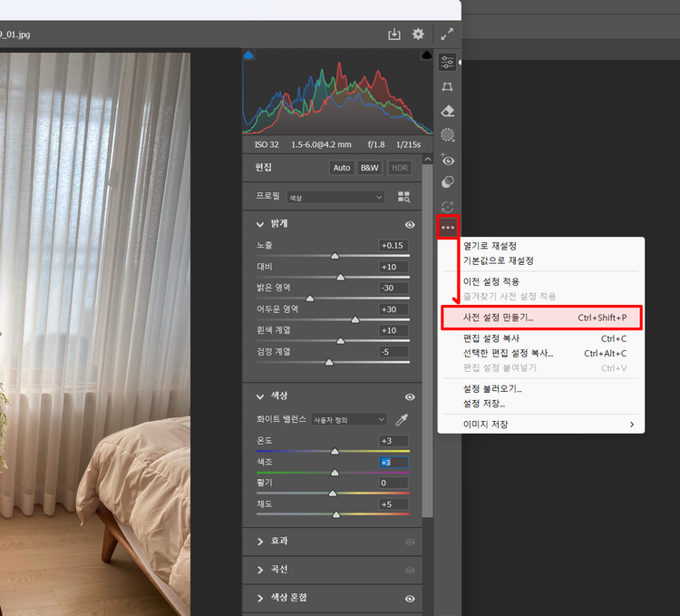Click the bedroom photo preview
Screen dimensions: 680x616
95,334
